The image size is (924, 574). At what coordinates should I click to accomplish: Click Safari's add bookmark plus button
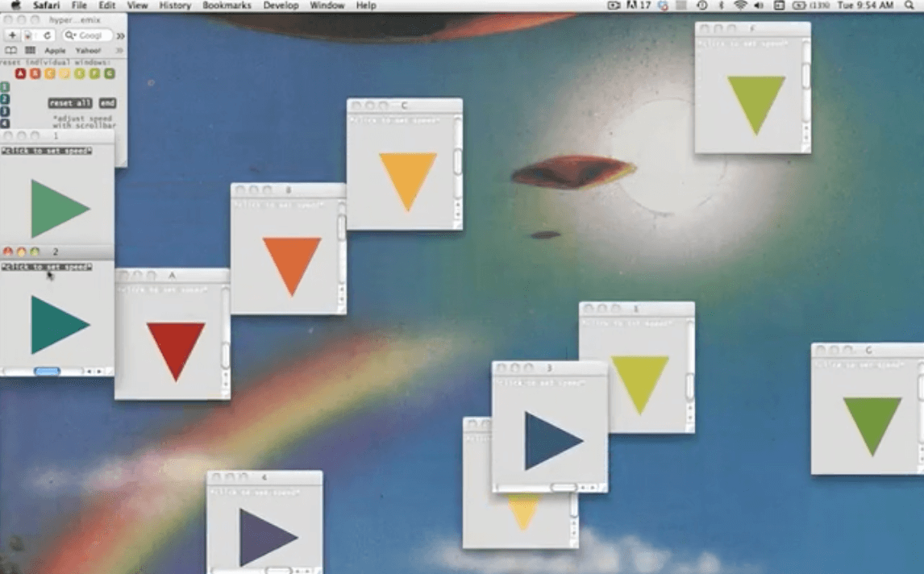coord(12,35)
